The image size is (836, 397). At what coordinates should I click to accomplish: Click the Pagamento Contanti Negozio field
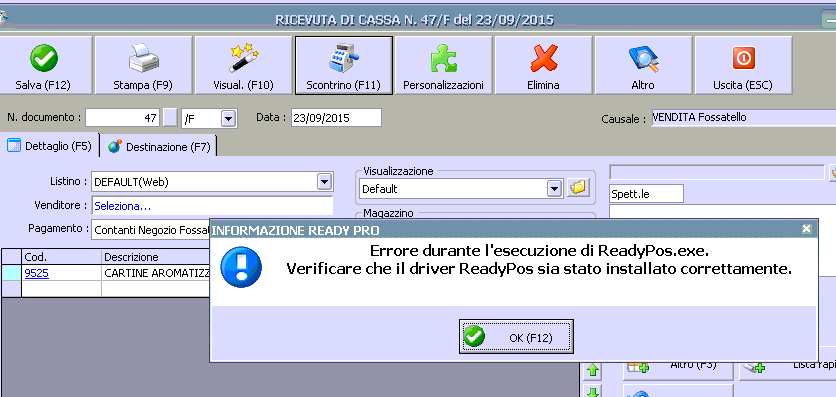(x=151, y=230)
